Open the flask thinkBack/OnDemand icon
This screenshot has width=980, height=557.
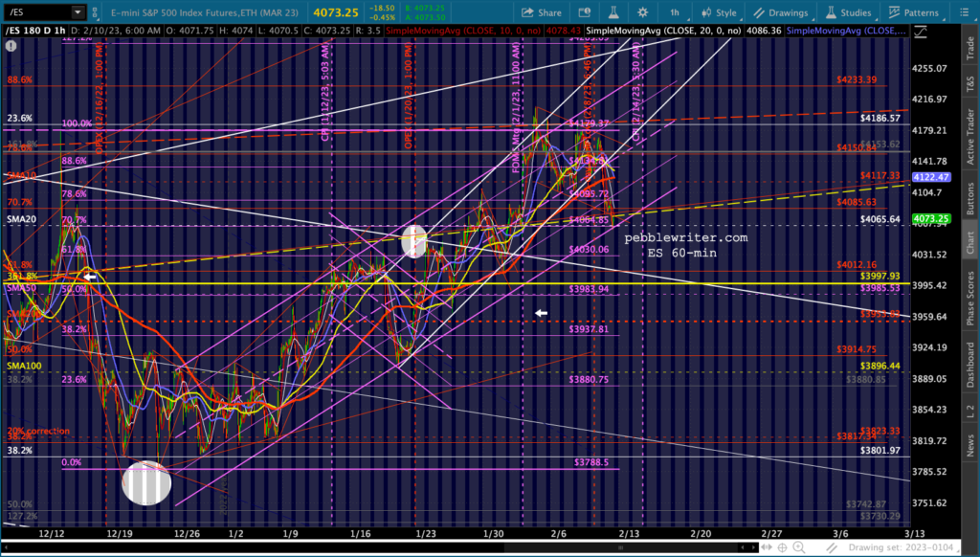pos(613,12)
